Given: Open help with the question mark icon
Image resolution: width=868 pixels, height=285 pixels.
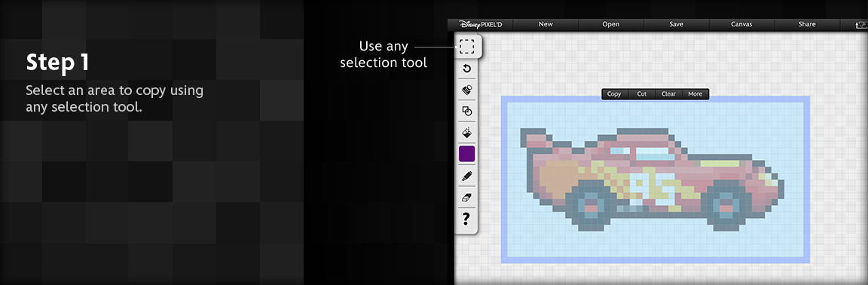Looking at the screenshot, I should [466, 219].
